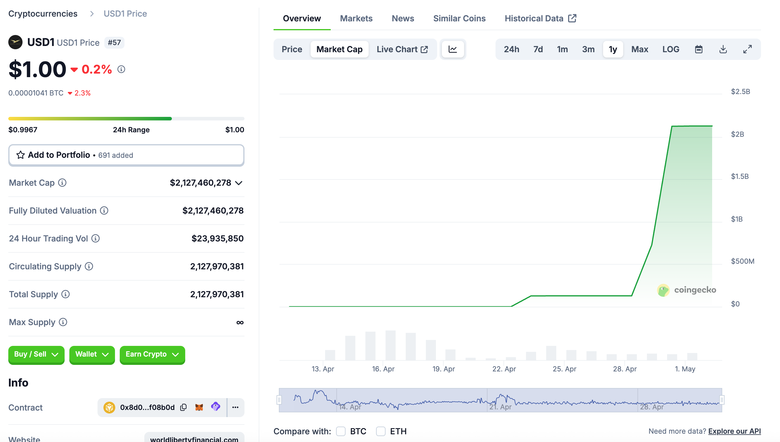
Task: Open the Wallet dropdown
Action: tap(92, 354)
